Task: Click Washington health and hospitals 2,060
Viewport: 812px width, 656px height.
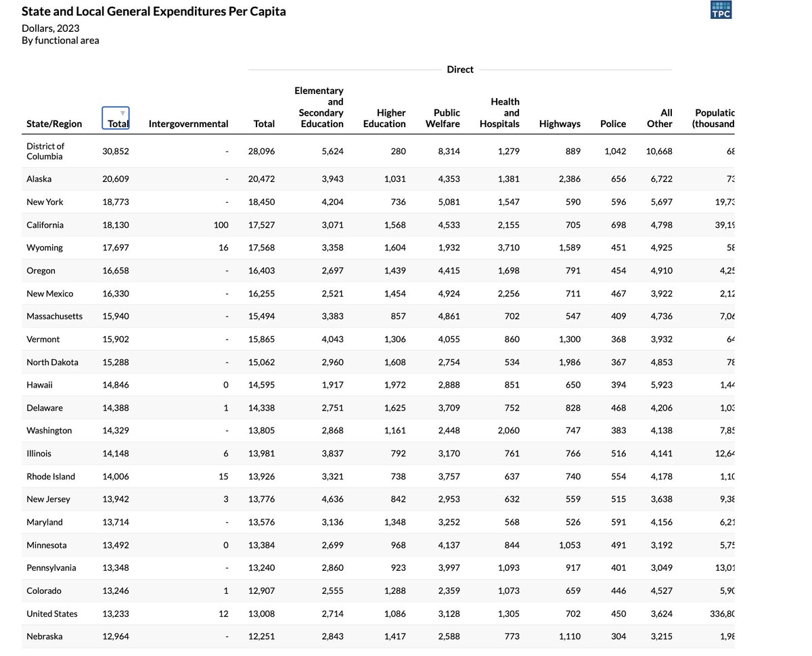Action: (x=507, y=431)
